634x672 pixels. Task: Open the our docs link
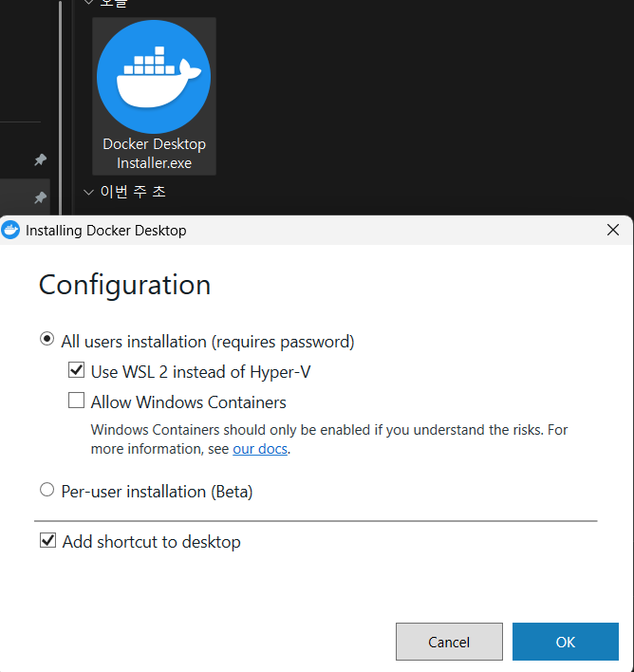260,449
